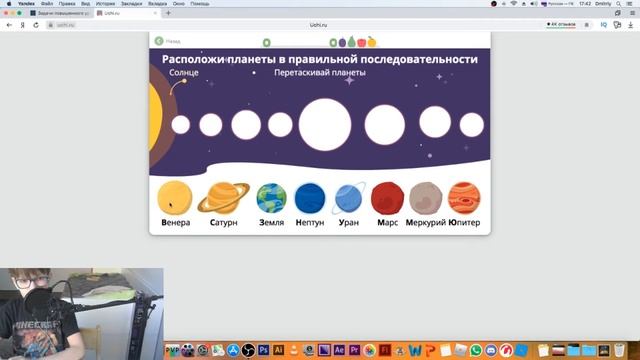Click the text label Юпитер
Viewport: 640px width, 360px height.
(x=464, y=222)
